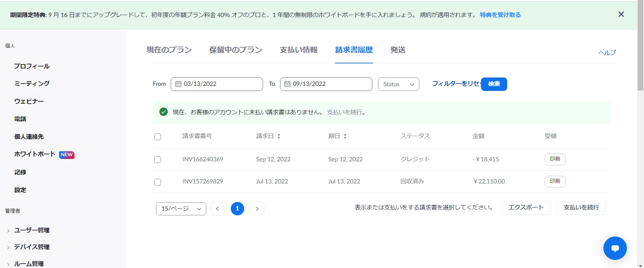644x268 pixels.
Task: Check the INV157269829 row checkbox
Action: (x=158, y=182)
